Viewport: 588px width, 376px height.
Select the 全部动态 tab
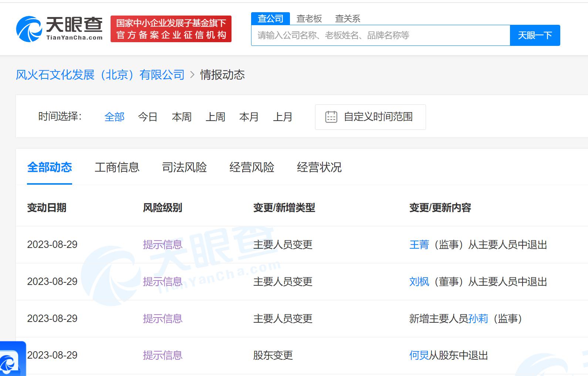click(x=50, y=167)
